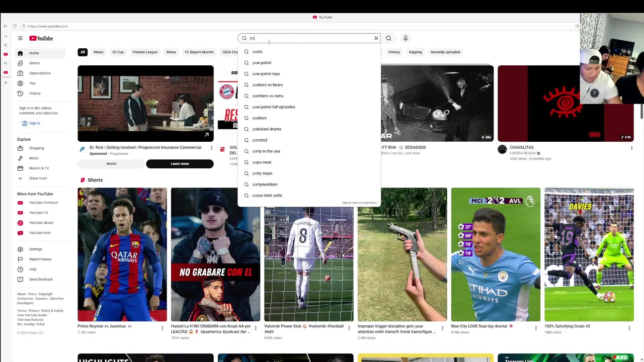
Task: Click inside the YouTube search field
Action: tap(309, 38)
